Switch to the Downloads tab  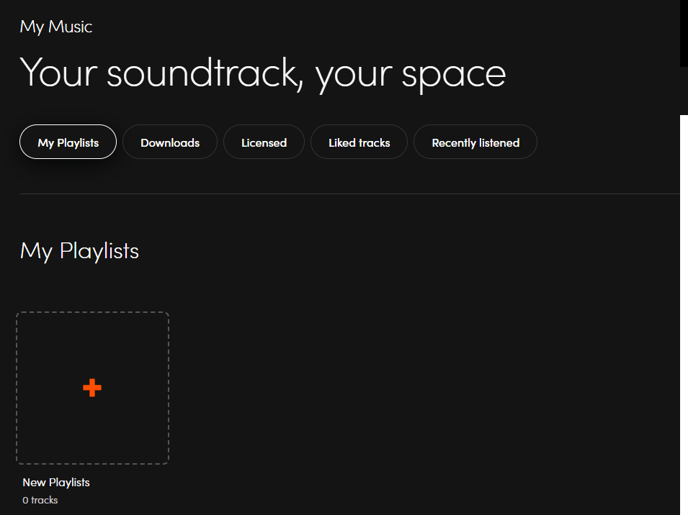point(170,142)
